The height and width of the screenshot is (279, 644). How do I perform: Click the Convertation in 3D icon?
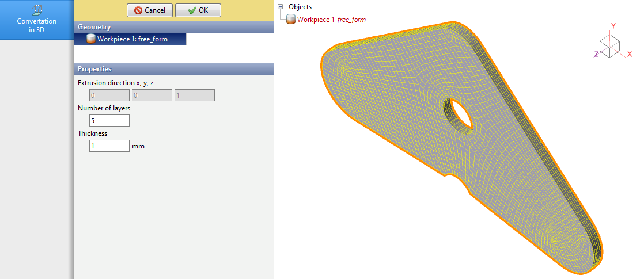(x=37, y=10)
